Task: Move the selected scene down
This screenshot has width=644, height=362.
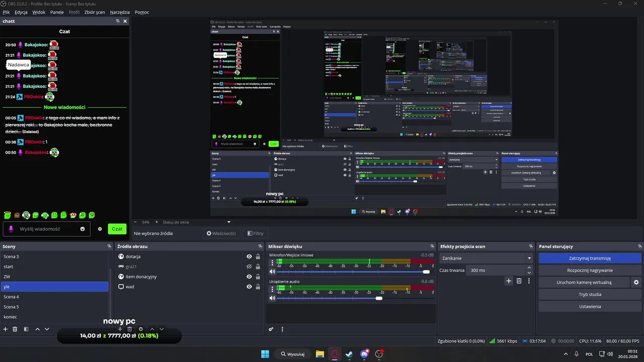Action: tap(47, 329)
